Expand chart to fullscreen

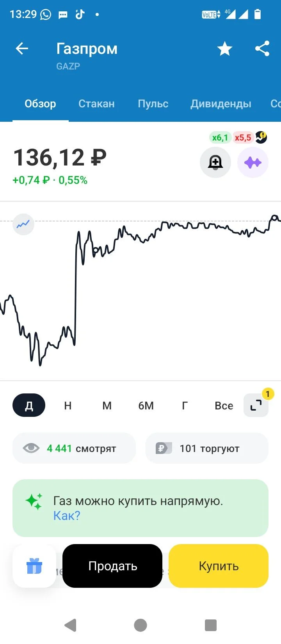256,406
